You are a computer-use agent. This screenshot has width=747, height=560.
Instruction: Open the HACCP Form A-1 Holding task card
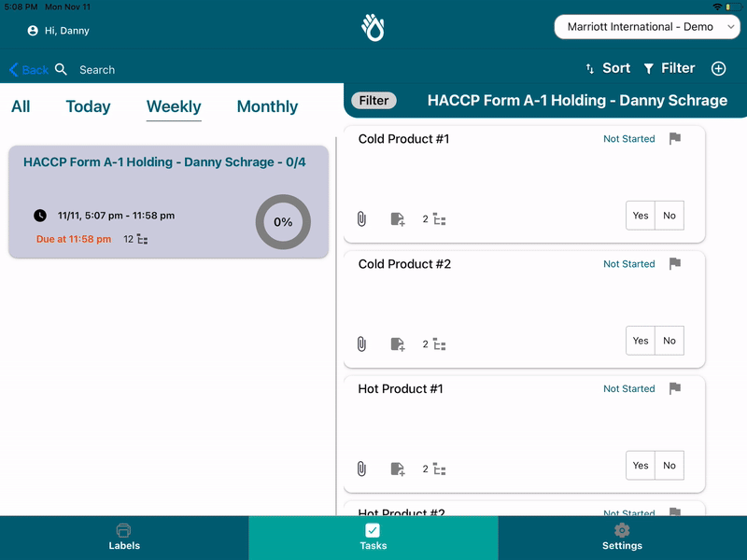(168, 202)
